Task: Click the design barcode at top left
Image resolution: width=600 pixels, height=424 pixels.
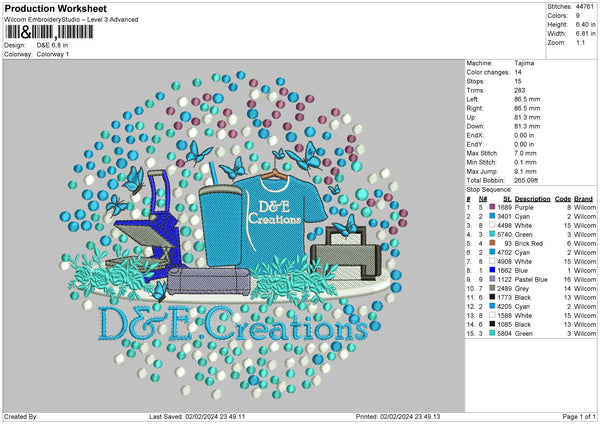Action: pos(49,32)
